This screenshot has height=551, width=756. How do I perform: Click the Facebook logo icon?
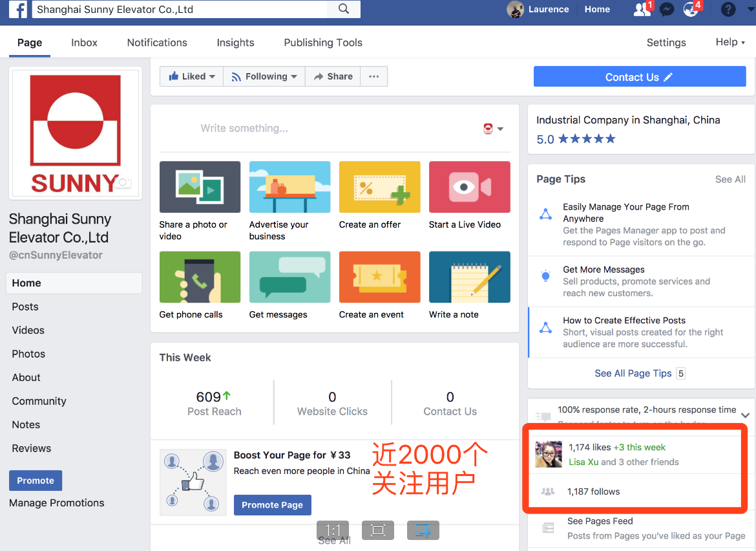tap(18, 9)
